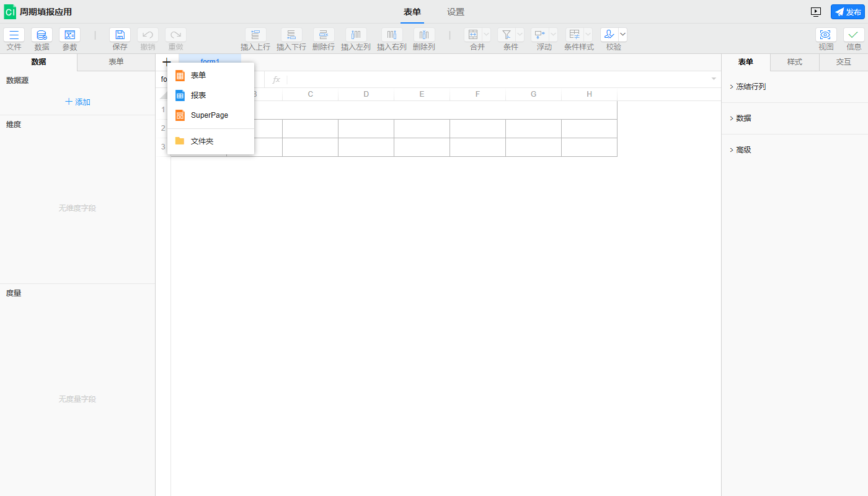Expand the Freeze Rows/Columns (冻结行列) section
This screenshot has width=868, height=496.
pos(750,87)
